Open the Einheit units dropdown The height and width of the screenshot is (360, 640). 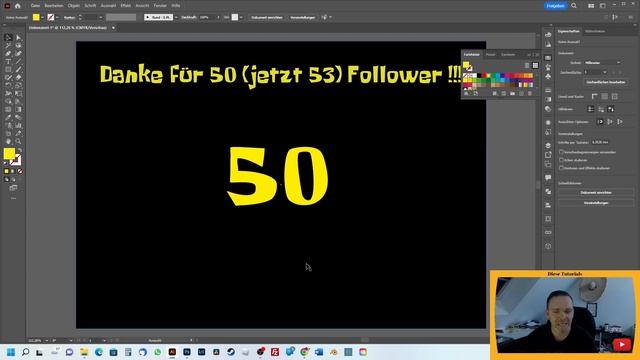click(x=603, y=62)
